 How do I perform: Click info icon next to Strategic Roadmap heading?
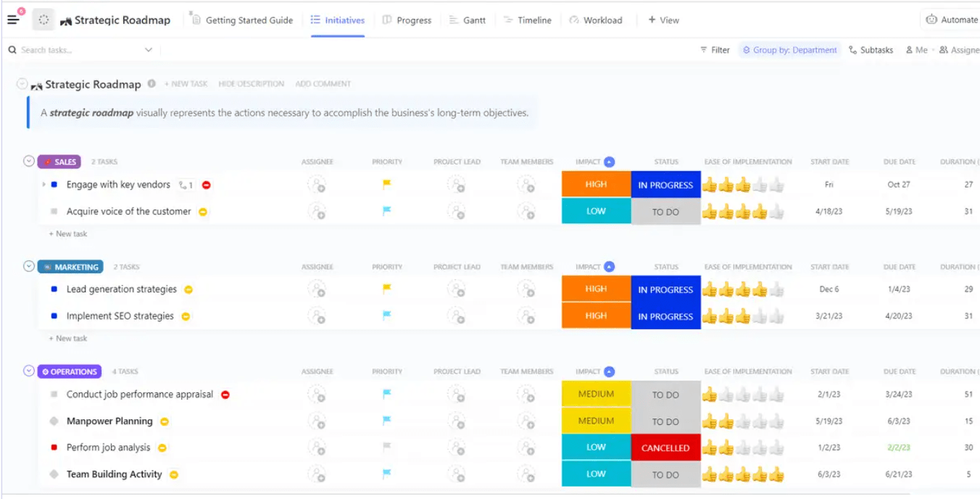pyautogui.click(x=151, y=83)
